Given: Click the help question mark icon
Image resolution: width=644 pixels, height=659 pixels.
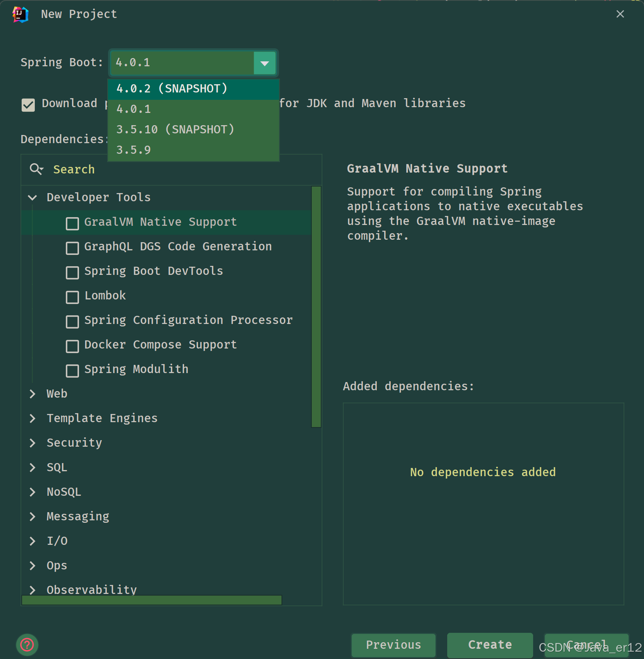Looking at the screenshot, I should tap(27, 645).
